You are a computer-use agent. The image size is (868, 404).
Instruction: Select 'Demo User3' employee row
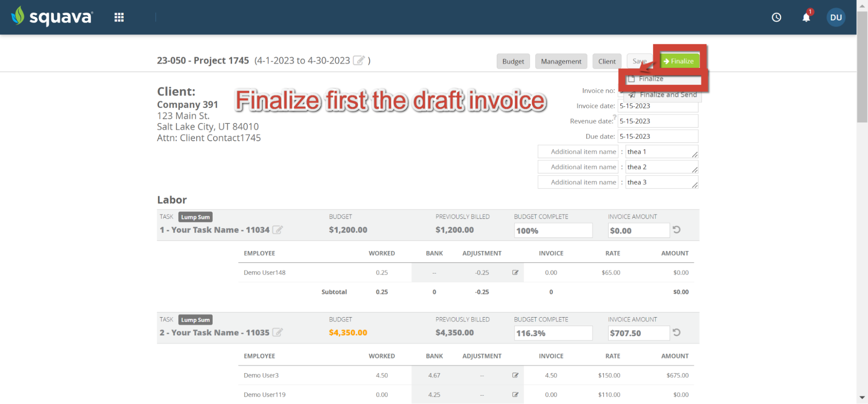click(x=466, y=375)
